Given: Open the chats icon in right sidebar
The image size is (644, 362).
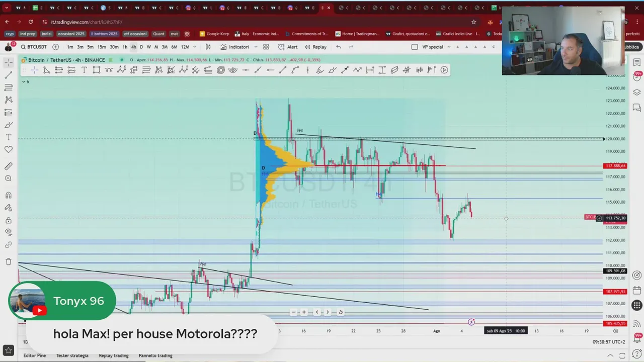Looking at the screenshot, I should point(637,108).
